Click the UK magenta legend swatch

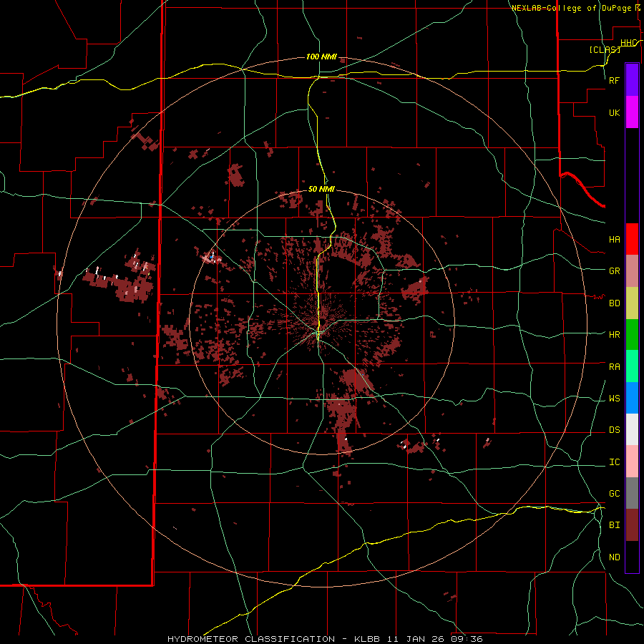pyautogui.click(x=632, y=112)
